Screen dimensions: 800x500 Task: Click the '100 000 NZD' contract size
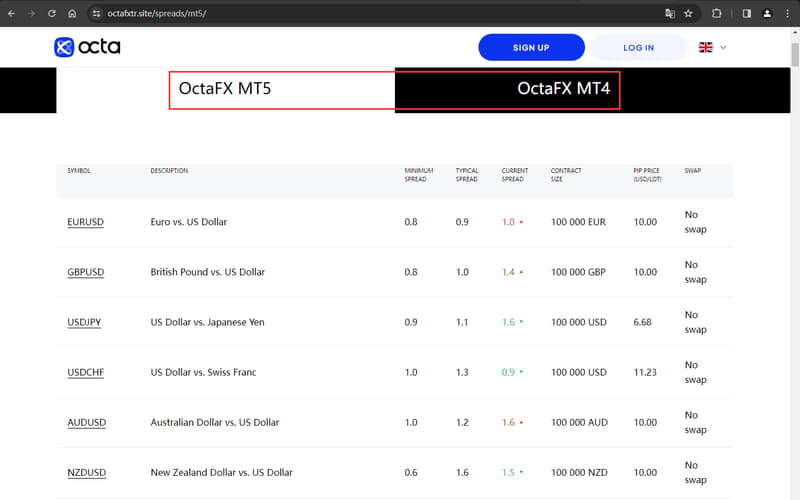point(579,472)
